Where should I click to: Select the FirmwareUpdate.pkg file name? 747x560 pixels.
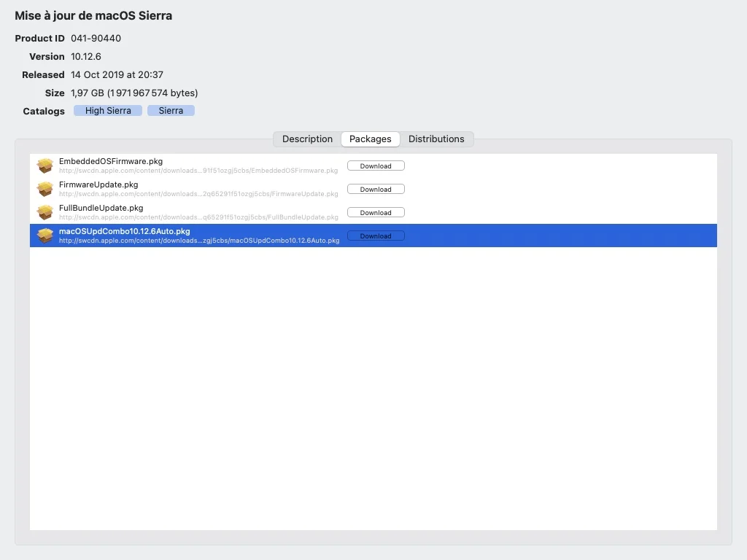pyautogui.click(x=98, y=184)
